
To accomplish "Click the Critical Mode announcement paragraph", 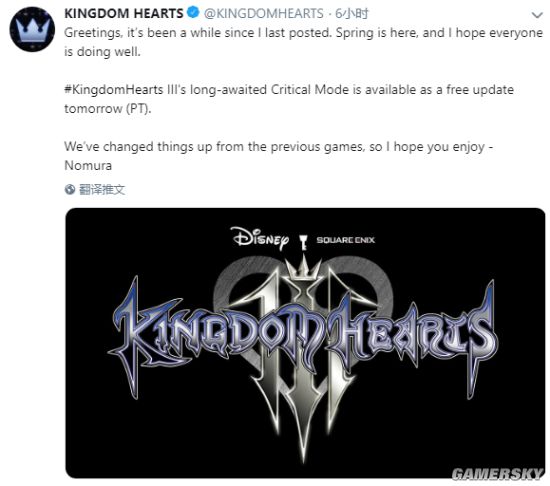I will [x=289, y=99].
